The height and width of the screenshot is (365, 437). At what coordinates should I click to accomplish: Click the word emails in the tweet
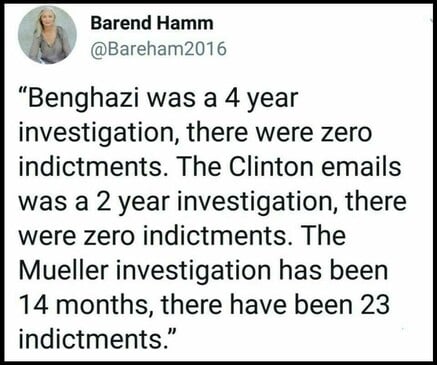(x=361, y=166)
